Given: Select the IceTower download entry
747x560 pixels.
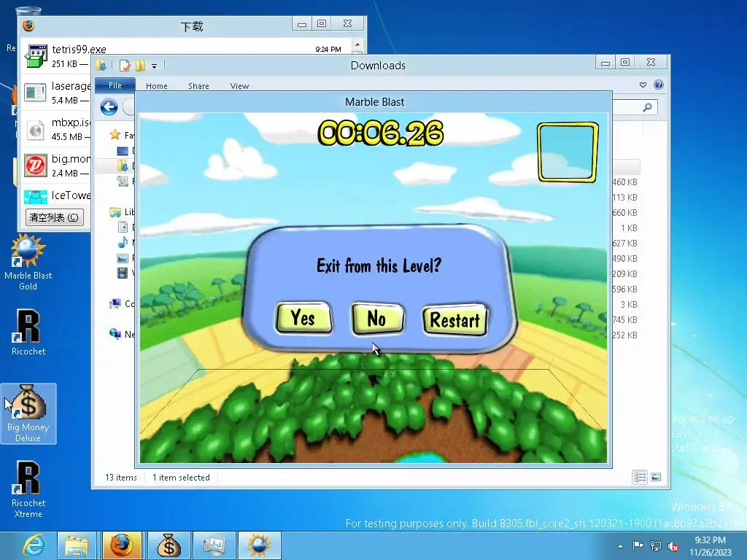Looking at the screenshot, I should [56, 195].
